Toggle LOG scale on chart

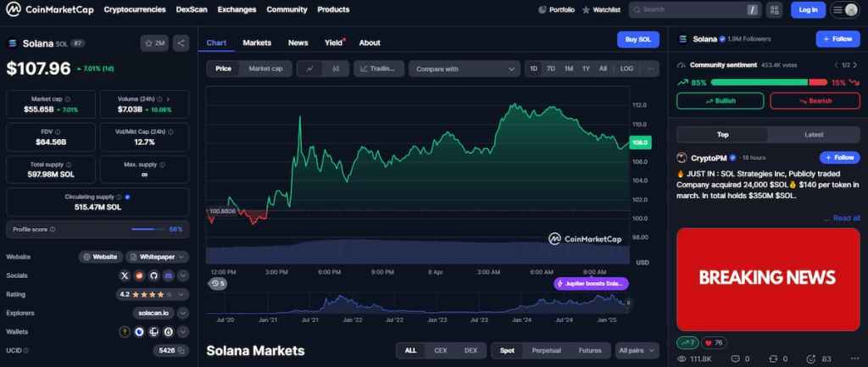(626, 69)
